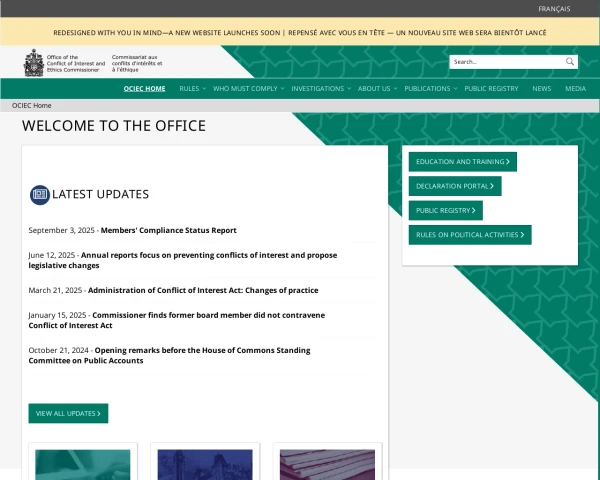Open the teal writing-hand thumbnail card
Viewport: 600px width, 480px height.
[x=83, y=464]
